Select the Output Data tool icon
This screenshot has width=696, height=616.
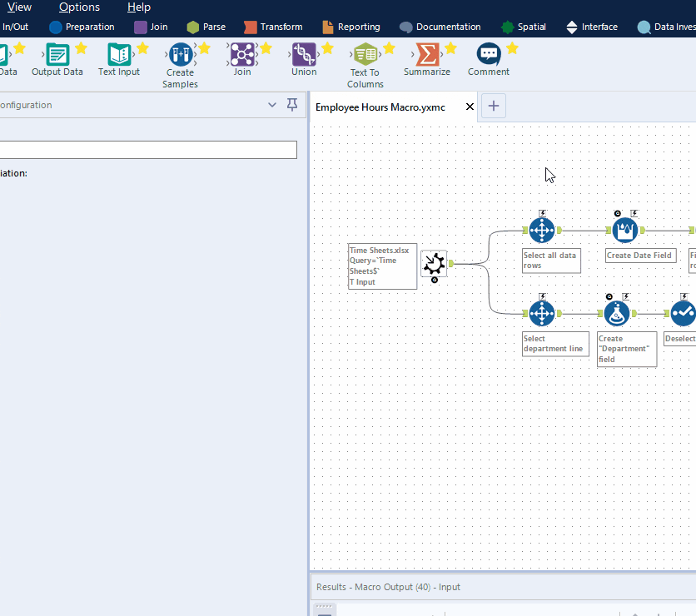point(57,55)
